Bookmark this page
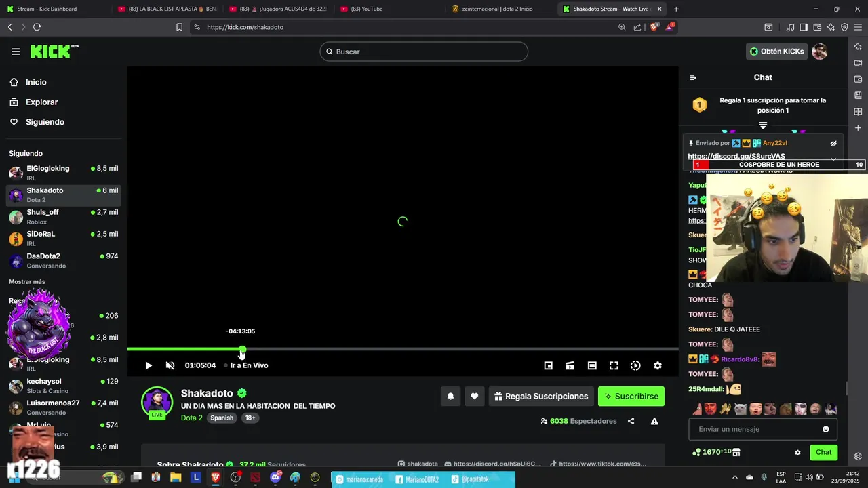868x488 pixels. click(x=179, y=27)
